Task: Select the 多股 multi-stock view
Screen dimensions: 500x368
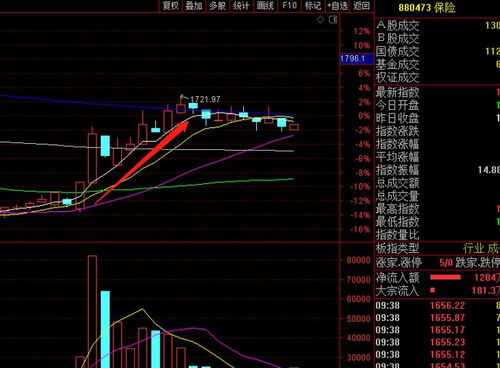Action: (218, 6)
